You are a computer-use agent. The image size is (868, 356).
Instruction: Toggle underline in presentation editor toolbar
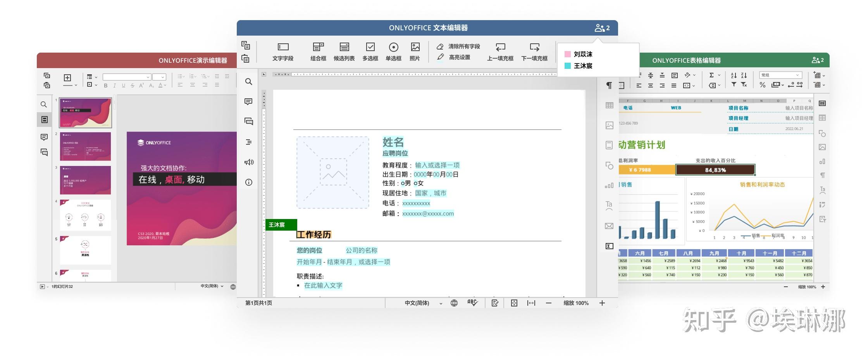[124, 86]
